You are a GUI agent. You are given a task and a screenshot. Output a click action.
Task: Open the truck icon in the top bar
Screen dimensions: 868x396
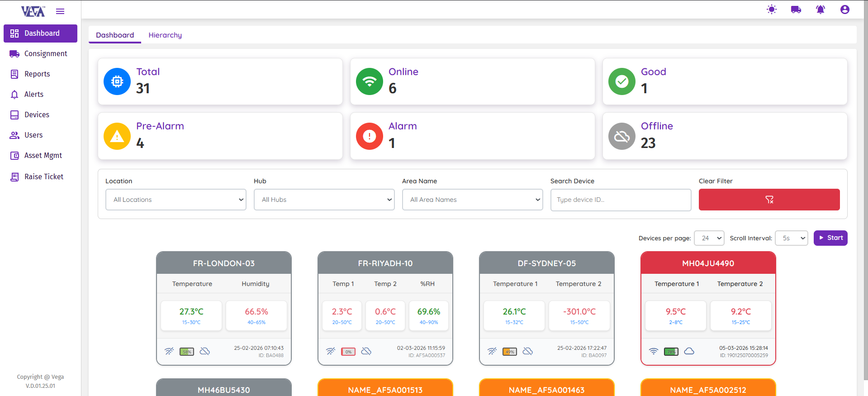pos(796,10)
